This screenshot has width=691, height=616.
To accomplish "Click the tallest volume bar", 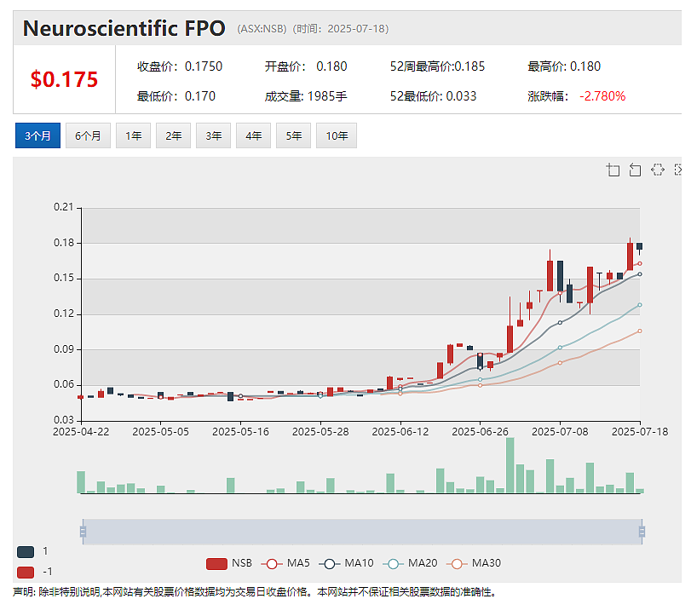I will [510, 465].
